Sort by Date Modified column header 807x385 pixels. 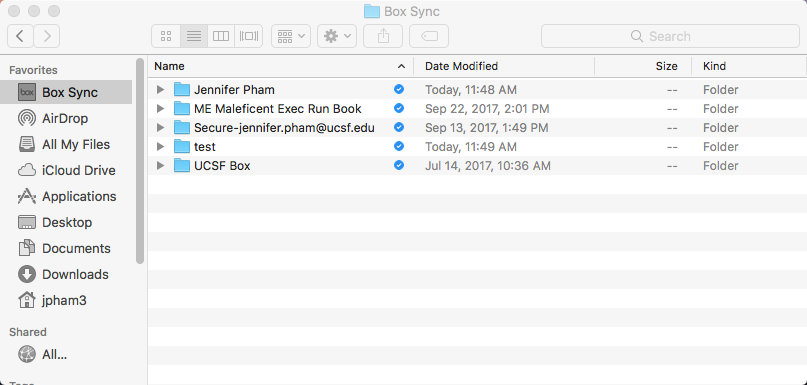[504, 66]
